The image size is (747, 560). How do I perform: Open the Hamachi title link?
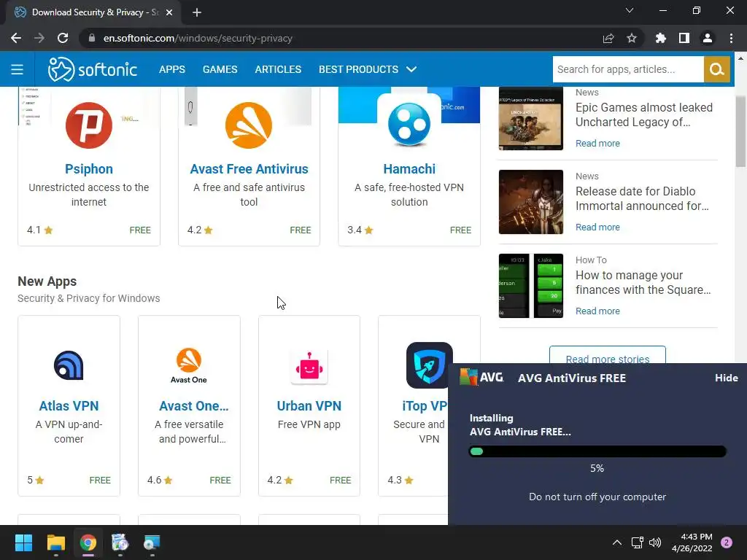point(409,169)
